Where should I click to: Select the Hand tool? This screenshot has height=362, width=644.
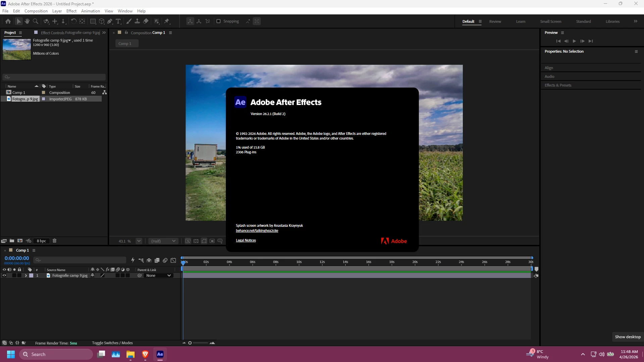point(27,21)
